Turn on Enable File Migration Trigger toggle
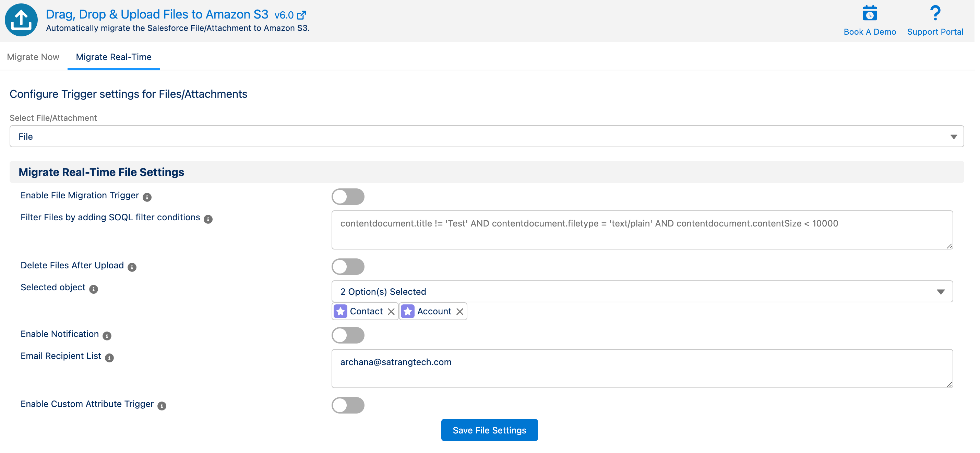The width and height of the screenshot is (980, 453). [x=348, y=196]
